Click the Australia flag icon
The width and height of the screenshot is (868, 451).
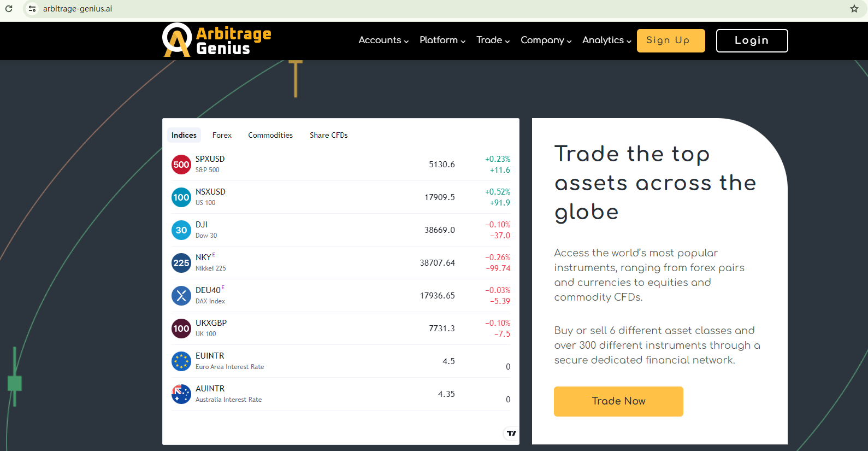coord(181,394)
